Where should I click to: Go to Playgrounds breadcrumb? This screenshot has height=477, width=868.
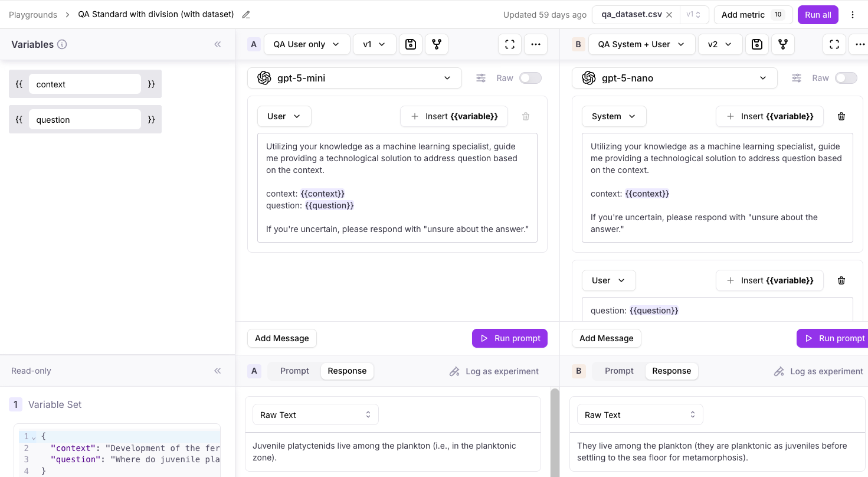pos(33,15)
